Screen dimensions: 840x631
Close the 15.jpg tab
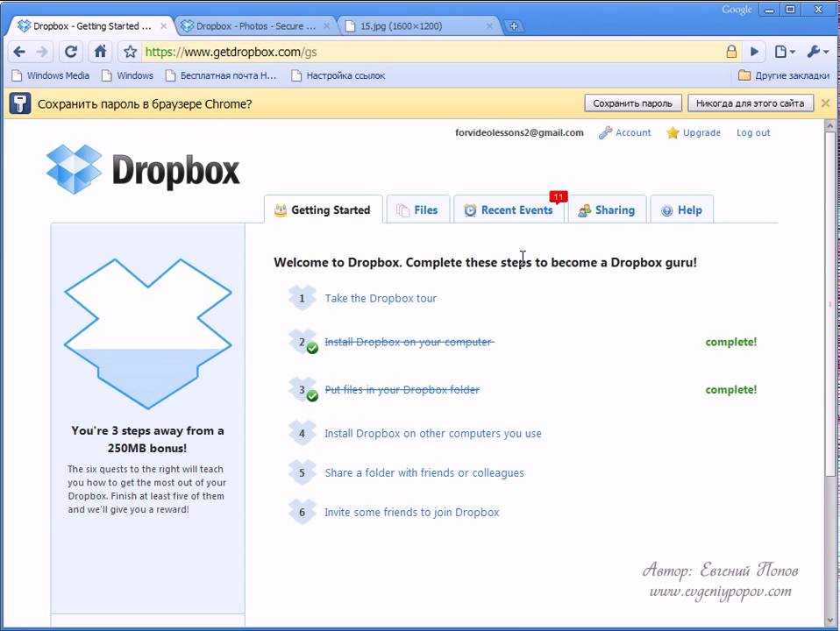coord(489,25)
